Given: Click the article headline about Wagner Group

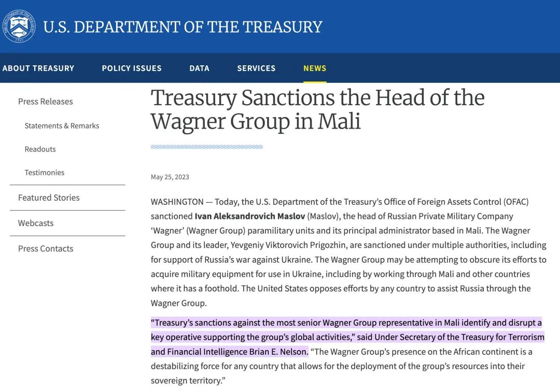Looking at the screenshot, I should click(x=317, y=109).
